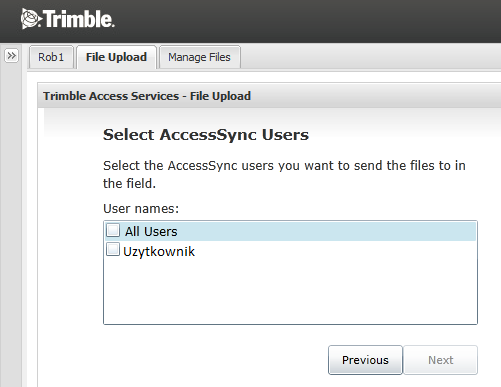
Task: Click the dark header bar beside the logo
Action: point(307,20)
